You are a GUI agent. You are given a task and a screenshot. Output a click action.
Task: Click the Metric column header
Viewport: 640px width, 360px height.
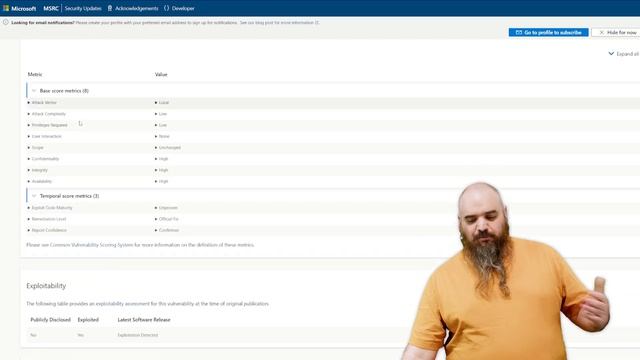pyautogui.click(x=35, y=74)
